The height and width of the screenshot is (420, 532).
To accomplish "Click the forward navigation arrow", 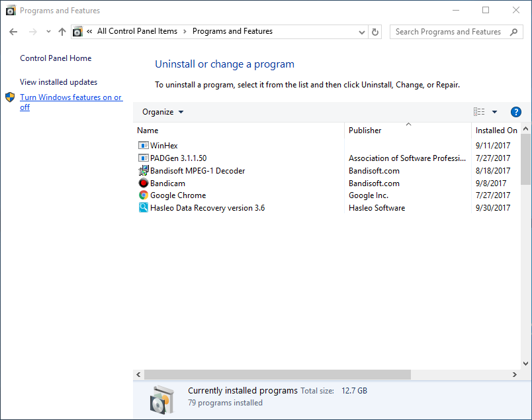I will point(33,32).
